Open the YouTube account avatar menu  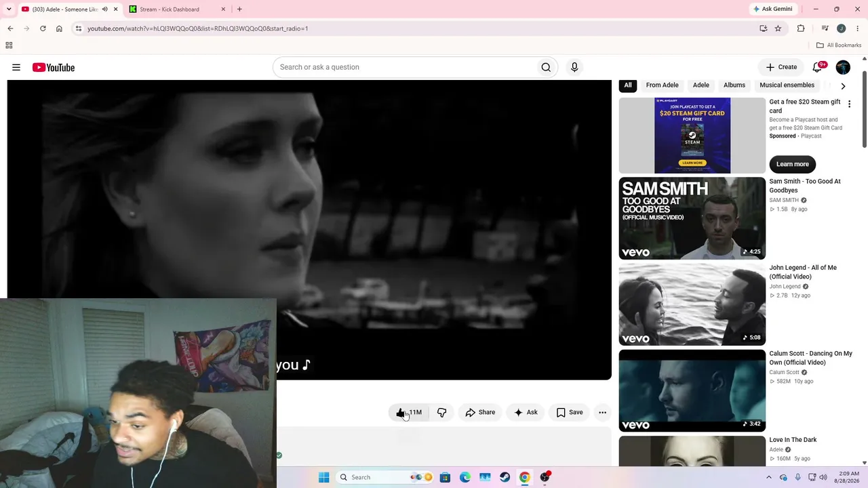pos(843,67)
